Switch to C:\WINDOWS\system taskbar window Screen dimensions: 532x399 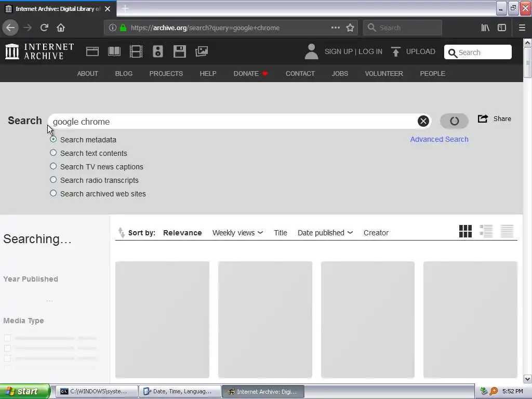point(96,391)
